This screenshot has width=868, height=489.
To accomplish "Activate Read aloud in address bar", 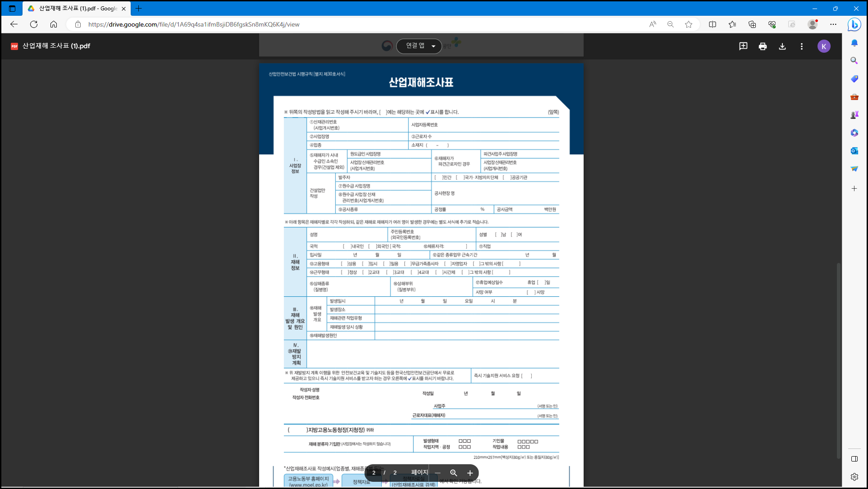I will [653, 24].
